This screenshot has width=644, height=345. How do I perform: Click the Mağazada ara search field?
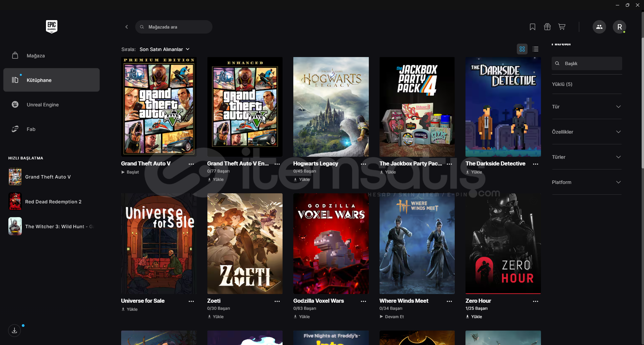174,27
